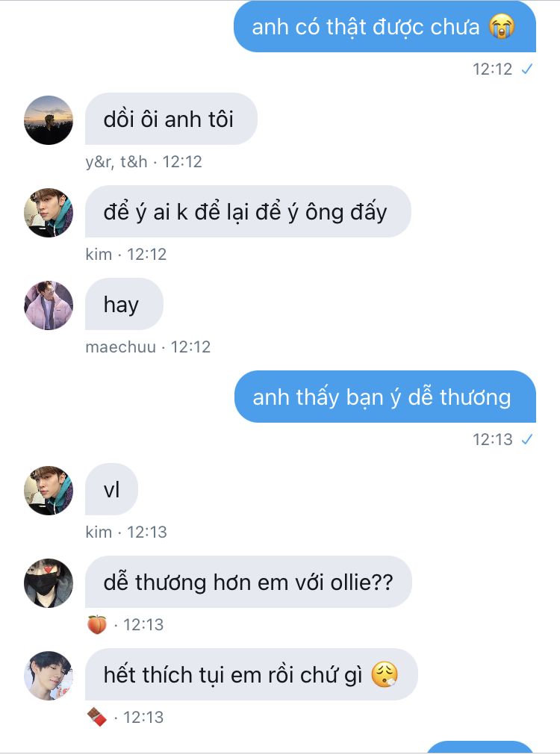Viewport: 560px width, 755px height.
Task: Tap kim's avatar next to 'vl' message
Action: coord(49,490)
